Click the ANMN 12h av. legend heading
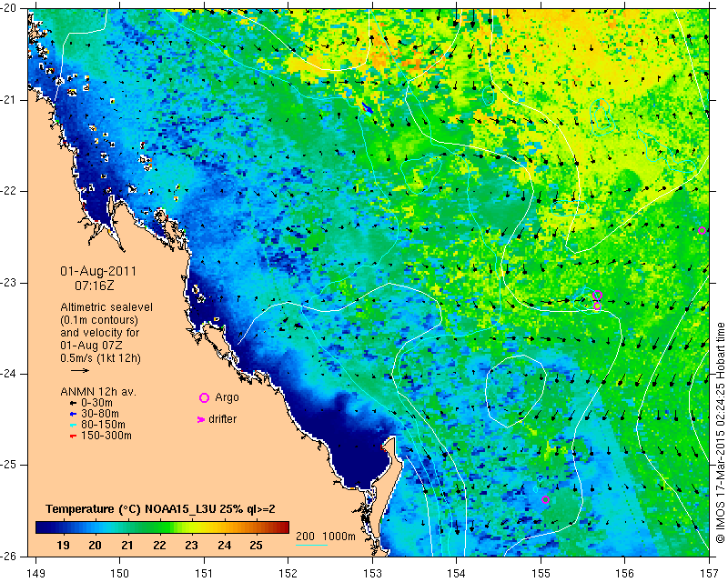 click(98, 392)
